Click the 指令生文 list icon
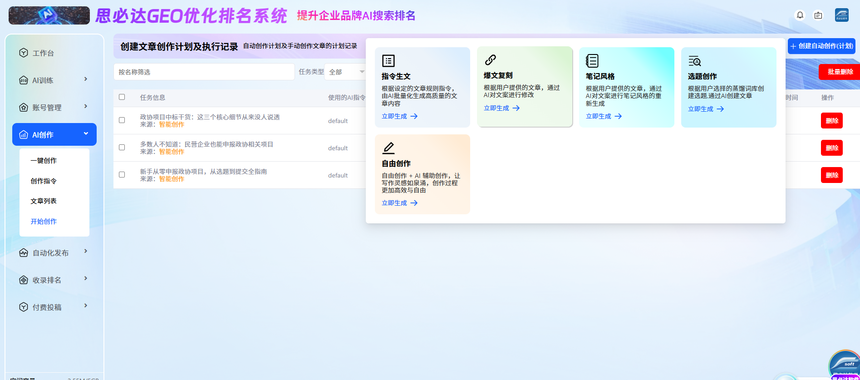This screenshot has height=380, width=860. pos(388,61)
